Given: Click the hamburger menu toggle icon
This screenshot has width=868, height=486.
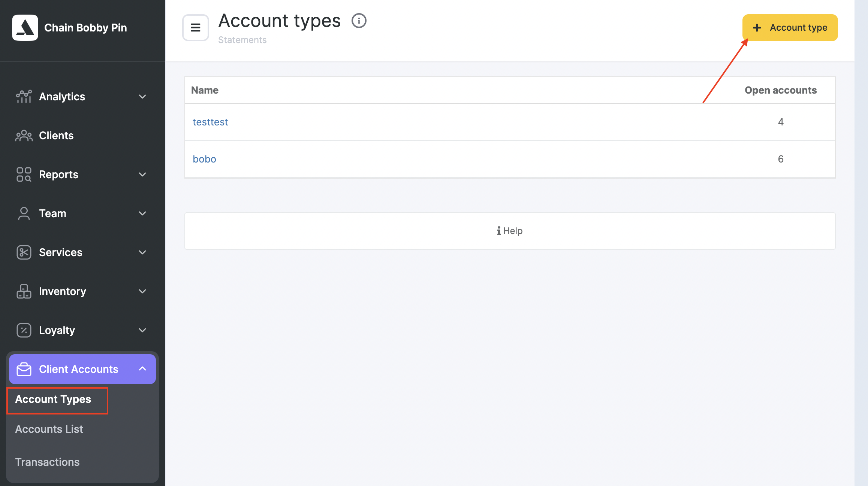Looking at the screenshot, I should pyautogui.click(x=196, y=28).
